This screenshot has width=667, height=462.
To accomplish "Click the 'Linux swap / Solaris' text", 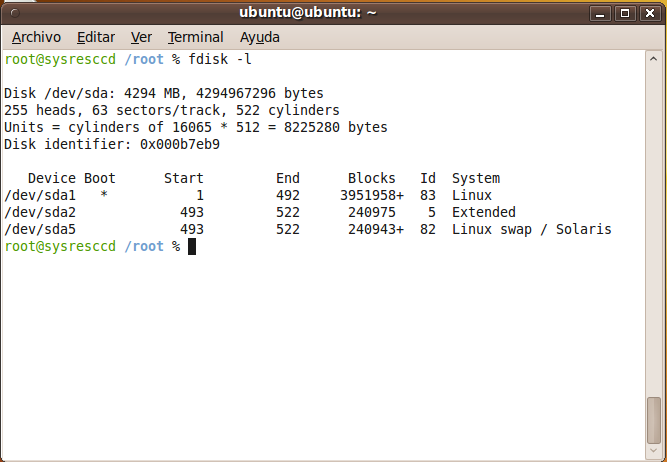I will (x=532, y=229).
